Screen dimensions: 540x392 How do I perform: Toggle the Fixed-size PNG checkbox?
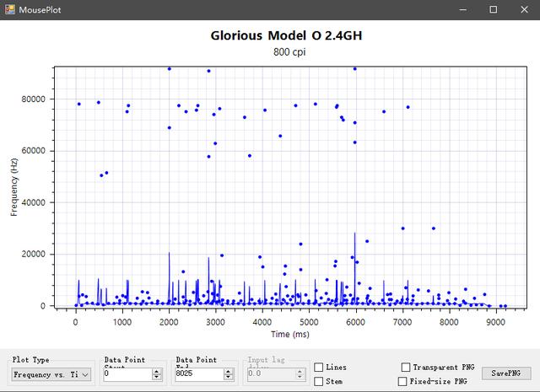401,381
